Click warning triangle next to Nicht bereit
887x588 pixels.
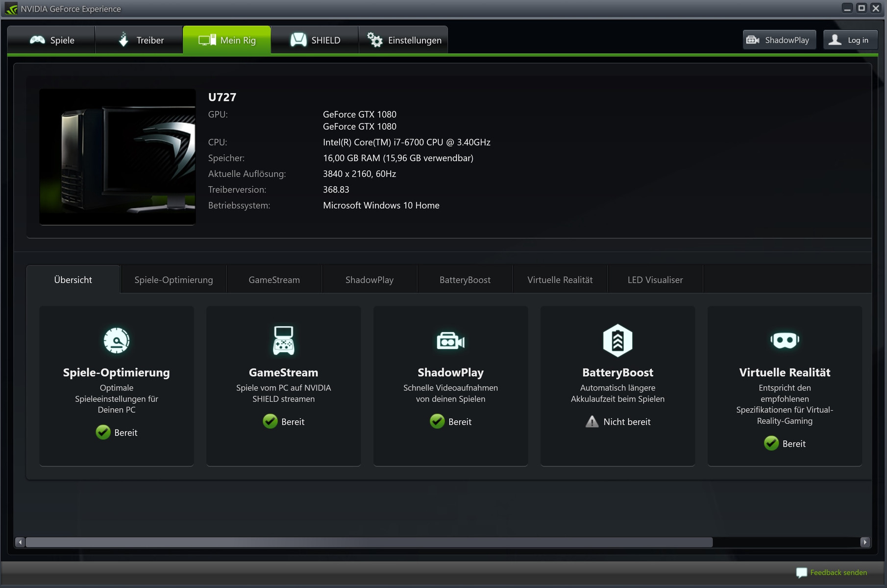coord(592,421)
